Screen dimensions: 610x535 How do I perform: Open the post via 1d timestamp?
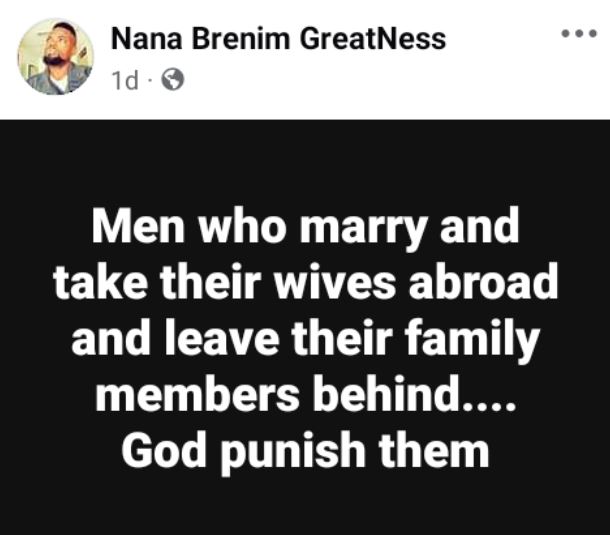(x=125, y=81)
